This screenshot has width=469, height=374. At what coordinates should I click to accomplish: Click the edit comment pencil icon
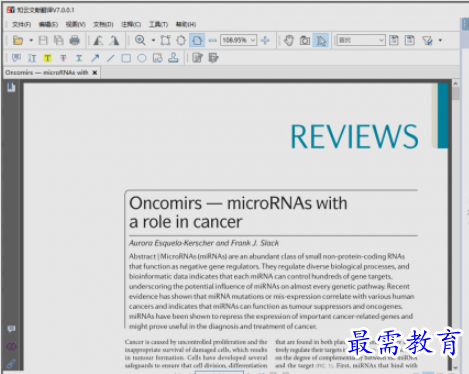197,58
